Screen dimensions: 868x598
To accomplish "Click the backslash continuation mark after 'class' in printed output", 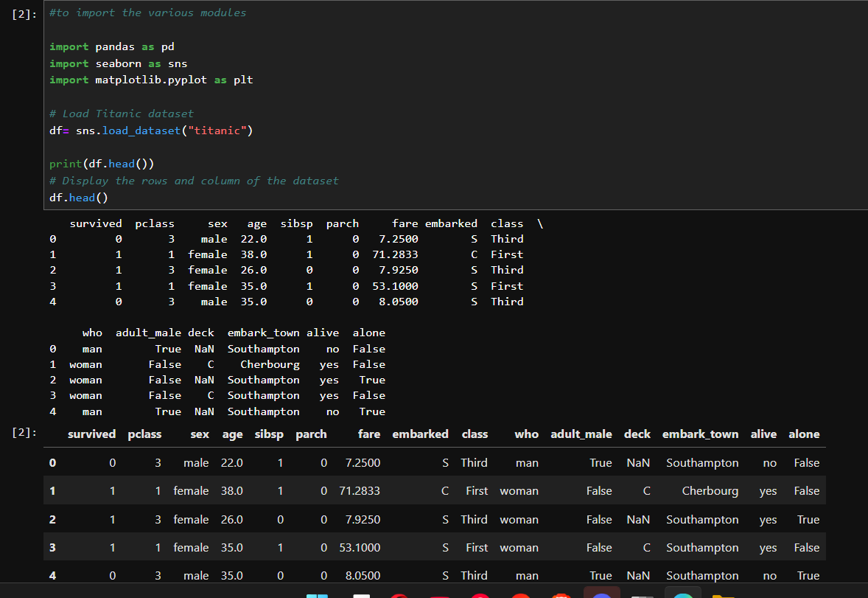I will click(x=540, y=223).
